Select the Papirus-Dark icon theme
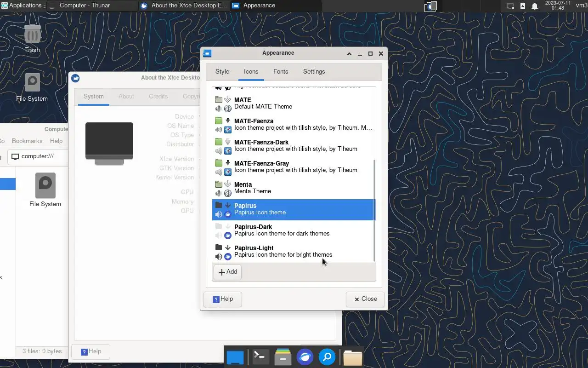The image size is (588, 368). pyautogui.click(x=294, y=230)
